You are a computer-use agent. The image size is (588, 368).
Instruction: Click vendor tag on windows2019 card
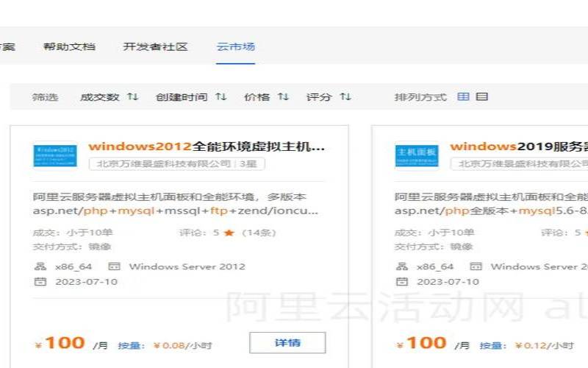pos(520,163)
